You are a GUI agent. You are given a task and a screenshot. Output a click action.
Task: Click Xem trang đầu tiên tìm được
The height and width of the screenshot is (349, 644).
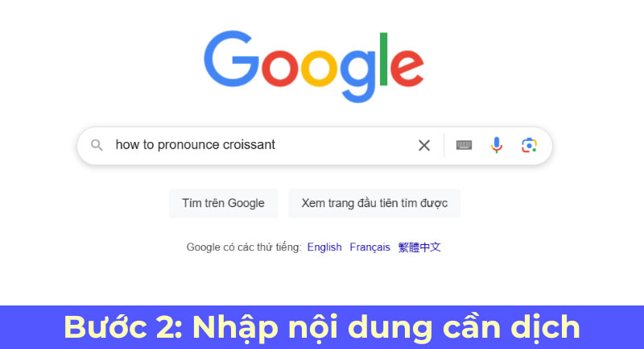374,203
